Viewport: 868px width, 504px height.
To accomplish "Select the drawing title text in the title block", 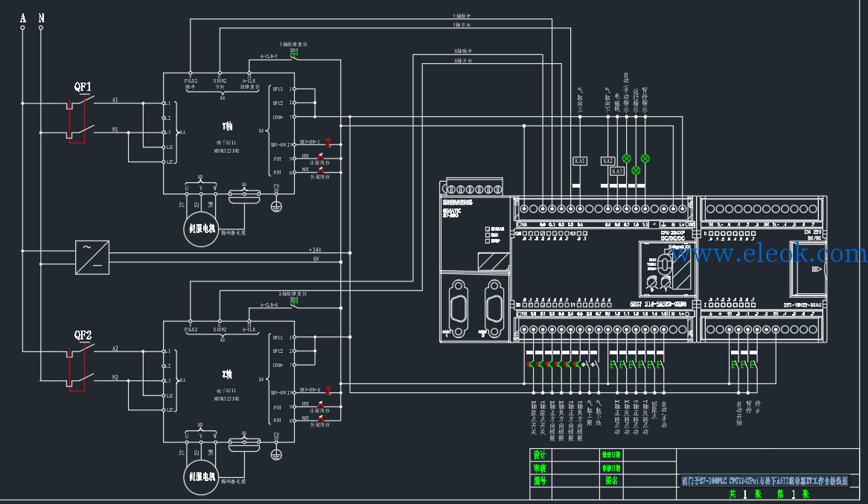I will point(765,481).
